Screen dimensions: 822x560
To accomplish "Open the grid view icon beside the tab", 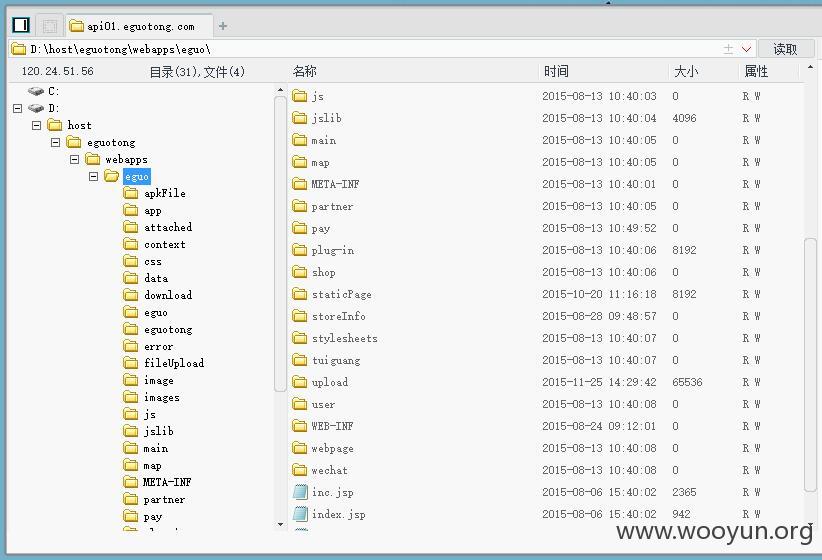I will tap(50, 26).
